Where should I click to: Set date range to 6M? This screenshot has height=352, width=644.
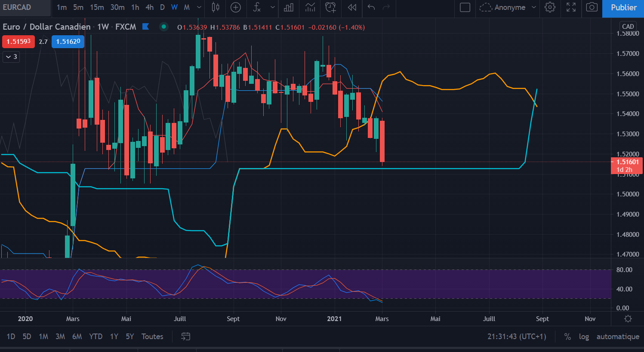(x=77, y=337)
